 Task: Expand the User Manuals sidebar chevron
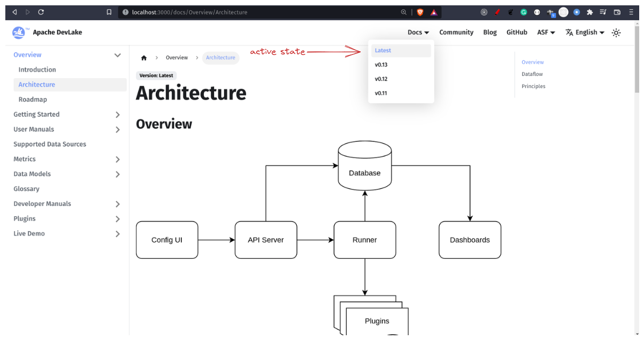118,130
